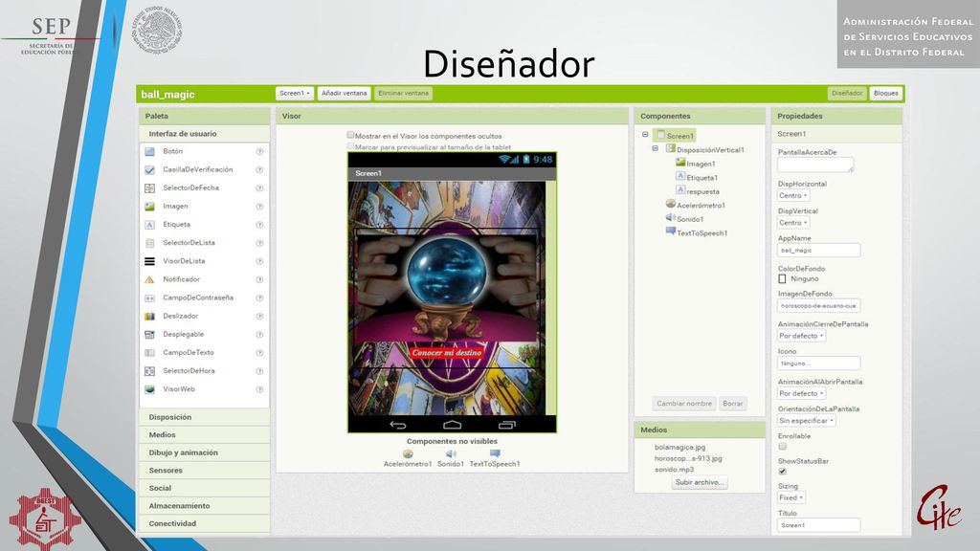Expand the Dibujo y animación section
Viewport: 980px width, 551px height.
pyautogui.click(x=205, y=452)
